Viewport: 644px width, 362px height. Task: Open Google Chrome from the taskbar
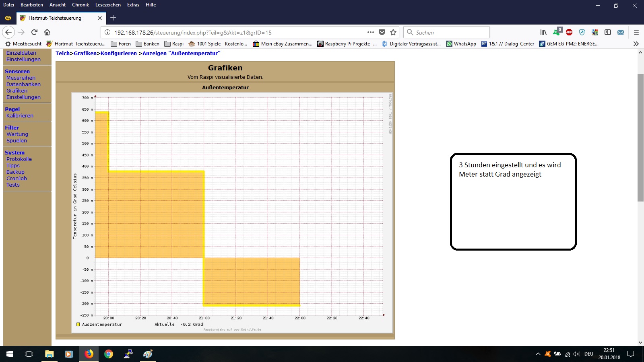108,354
